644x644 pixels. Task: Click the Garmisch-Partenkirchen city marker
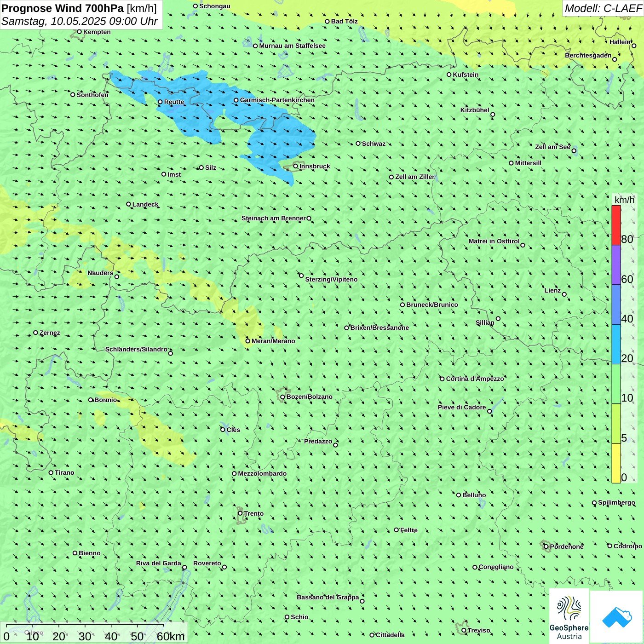tap(236, 100)
